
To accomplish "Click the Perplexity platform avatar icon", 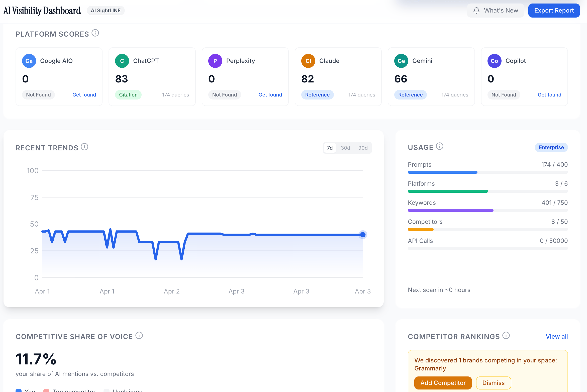I will tap(215, 61).
